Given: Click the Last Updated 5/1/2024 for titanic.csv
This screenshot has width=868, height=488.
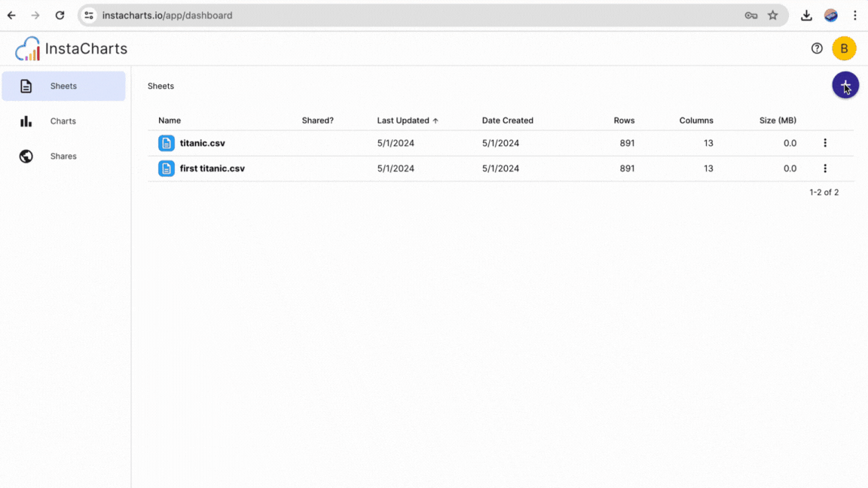Looking at the screenshot, I should coord(396,143).
